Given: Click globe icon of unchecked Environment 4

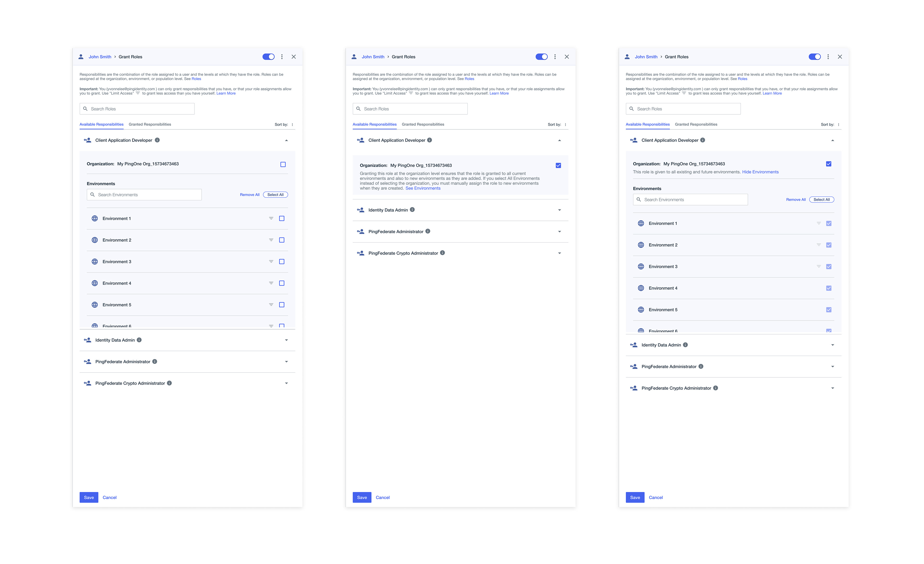Looking at the screenshot, I should [x=95, y=283].
